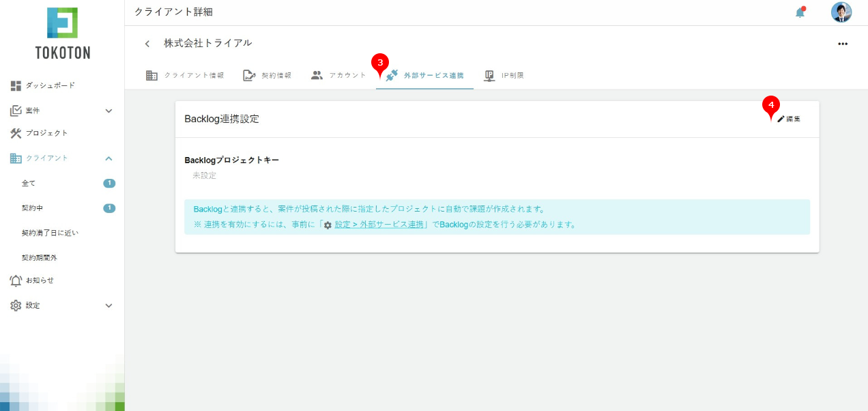Click the 未設定 project key value
Viewport: 868px width, 411px height.
coord(204,175)
